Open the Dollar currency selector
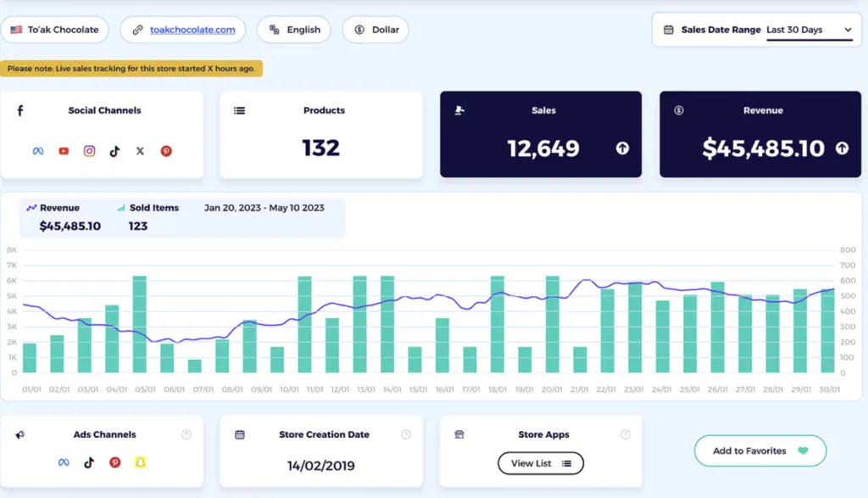This screenshot has height=498, width=868. [376, 30]
